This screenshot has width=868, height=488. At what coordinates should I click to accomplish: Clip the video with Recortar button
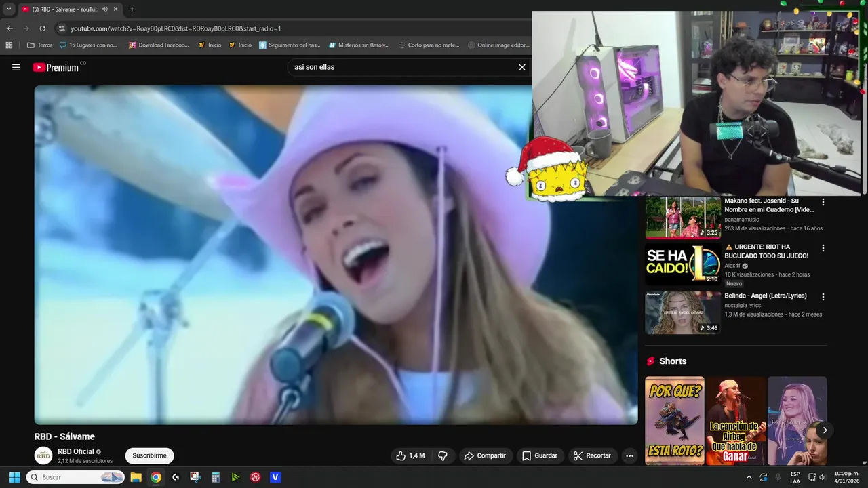pos(591,455)
